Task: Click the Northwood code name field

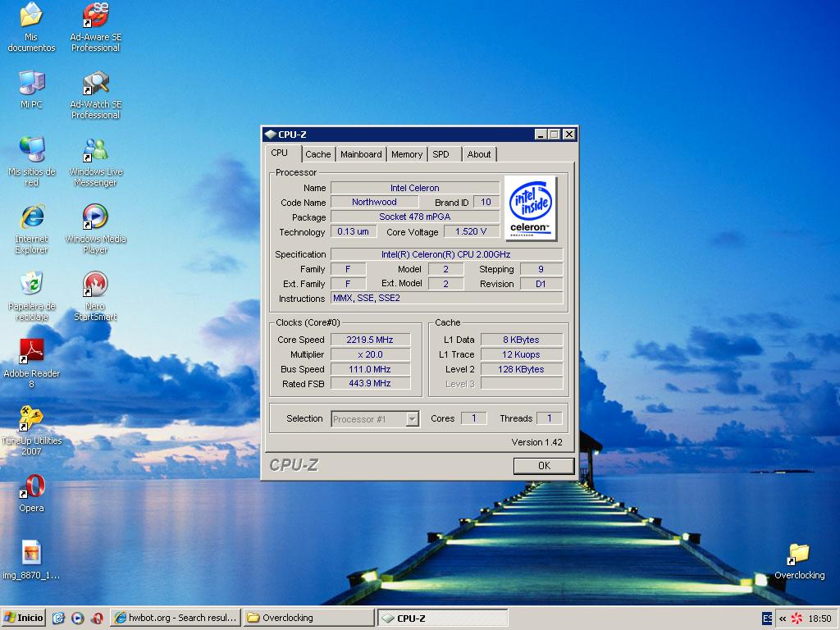Action: pyautogui.click(x=374, y=202)
